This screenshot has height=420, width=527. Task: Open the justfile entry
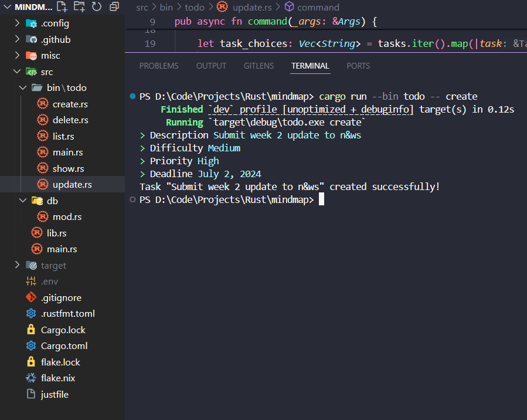[x=55, y=394]
